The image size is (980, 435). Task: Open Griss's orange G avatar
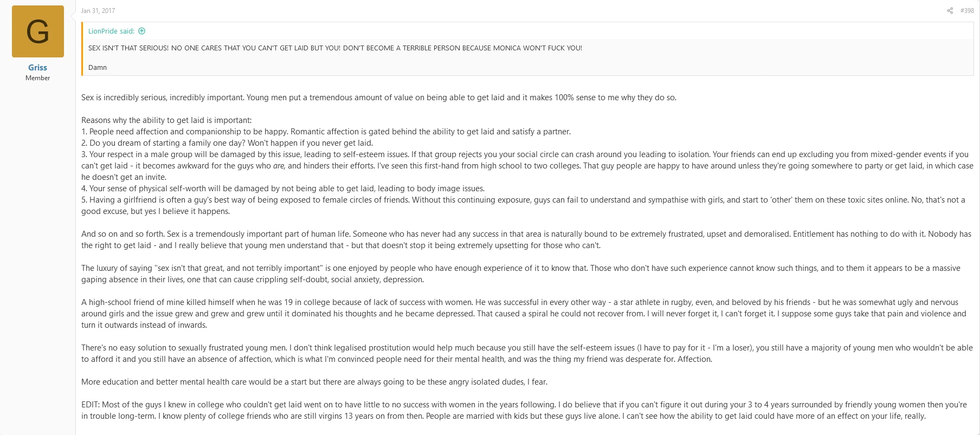[38, 31]
